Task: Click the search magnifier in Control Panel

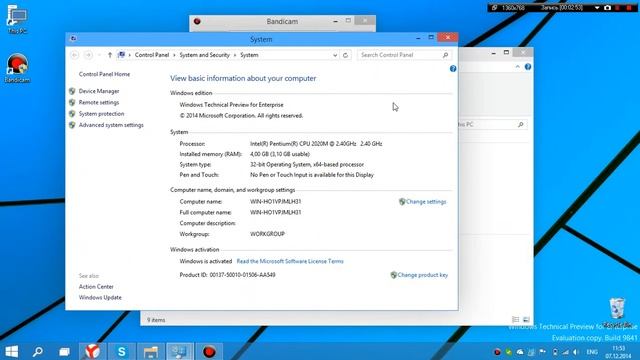Action: point(445,55)
